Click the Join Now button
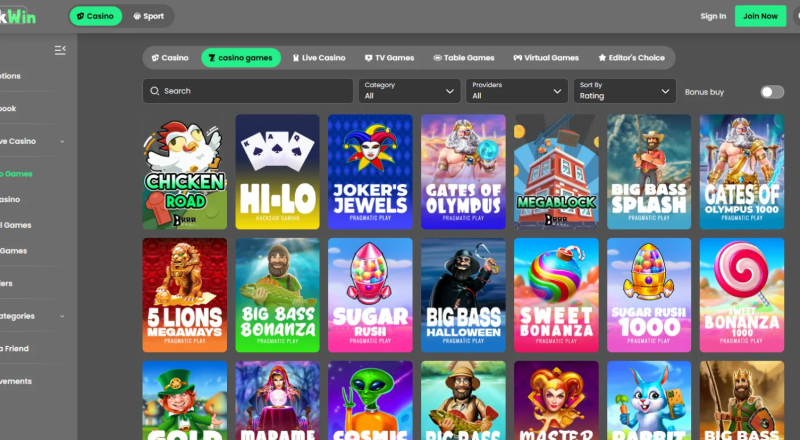800x440 pixels. pos(760,16)
